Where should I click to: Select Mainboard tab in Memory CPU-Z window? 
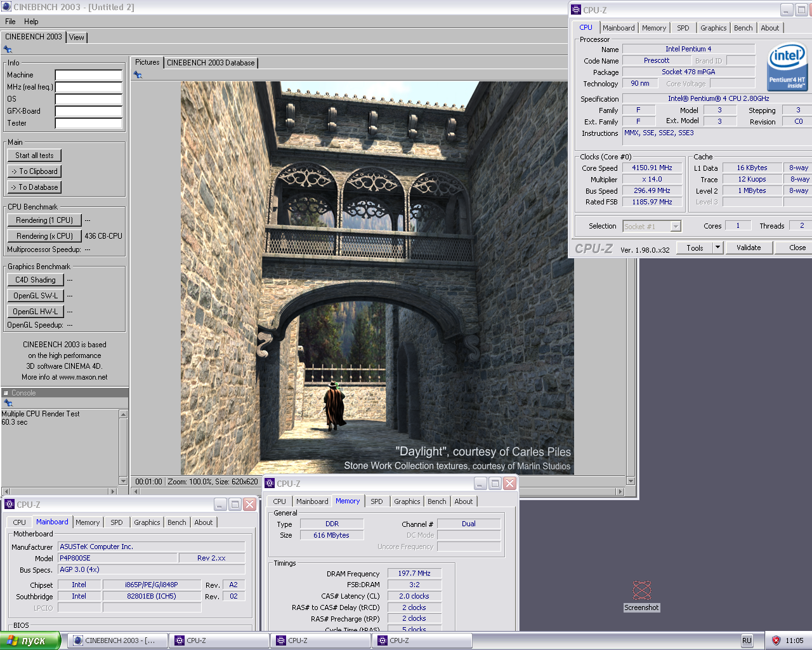point(312,501)
